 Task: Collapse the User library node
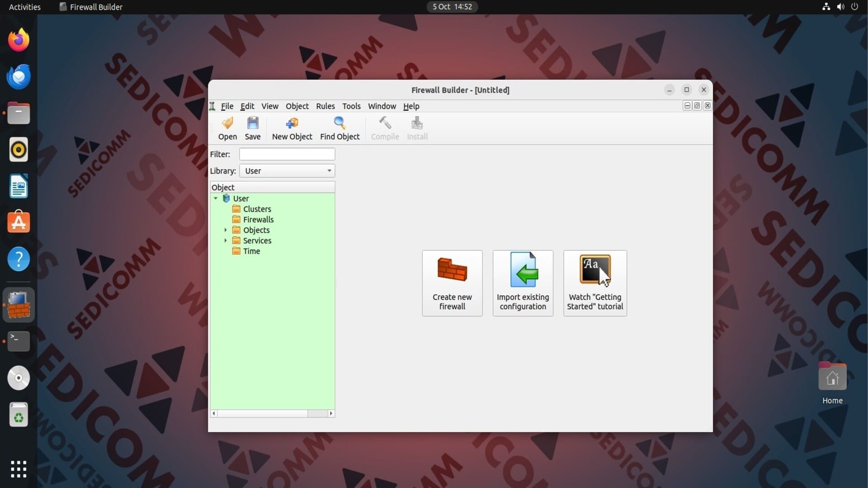coord(216,198)
